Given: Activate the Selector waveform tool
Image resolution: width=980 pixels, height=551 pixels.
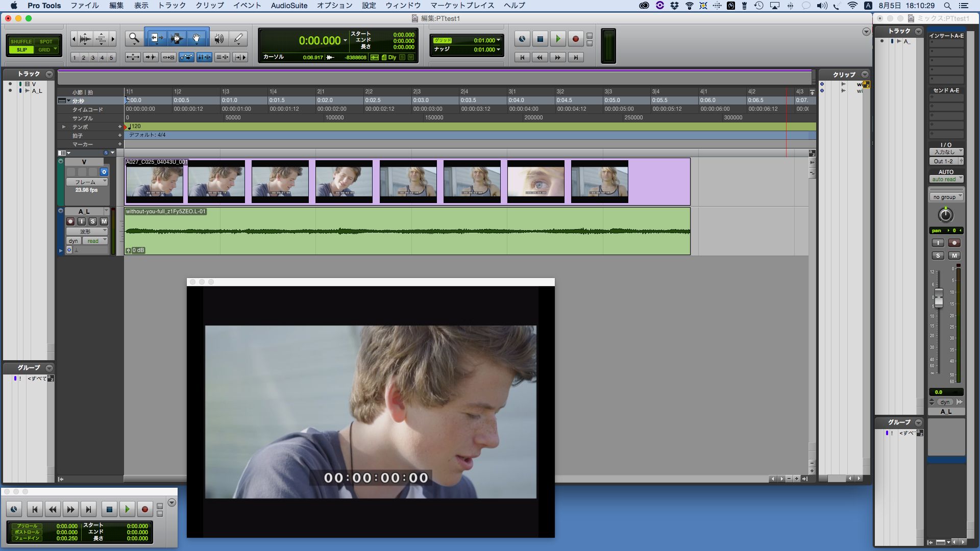Looking at the screenshot, I should 177,39.
